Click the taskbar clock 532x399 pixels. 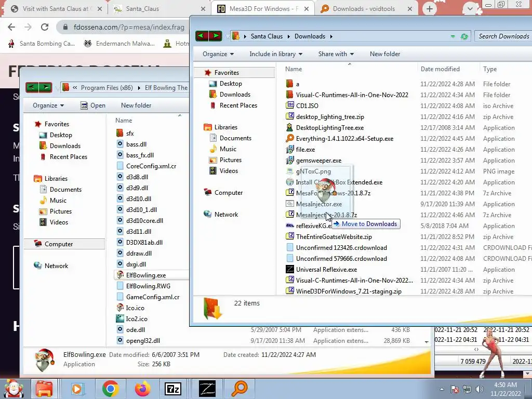(x=506, y=389)
